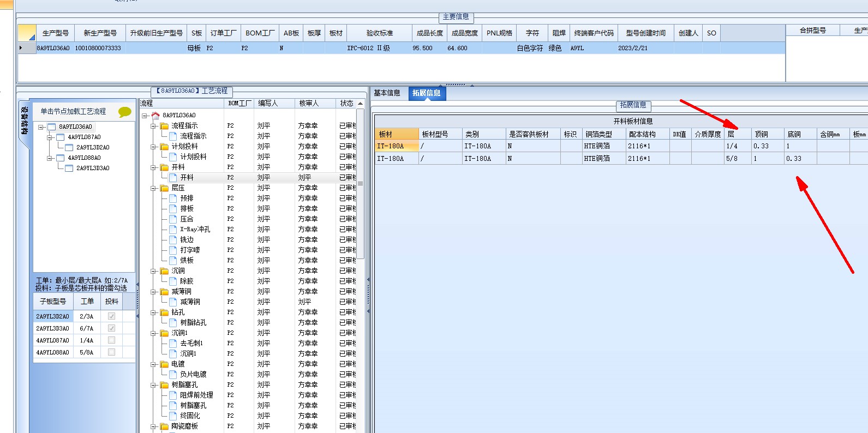Click the green speech bubble icon

[x=125, y=112]
